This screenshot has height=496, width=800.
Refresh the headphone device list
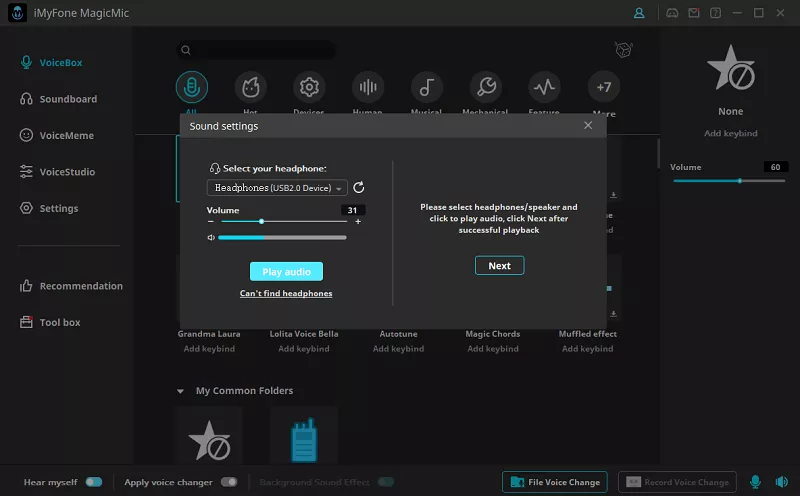pyautogui.click(x=359, y=188)
